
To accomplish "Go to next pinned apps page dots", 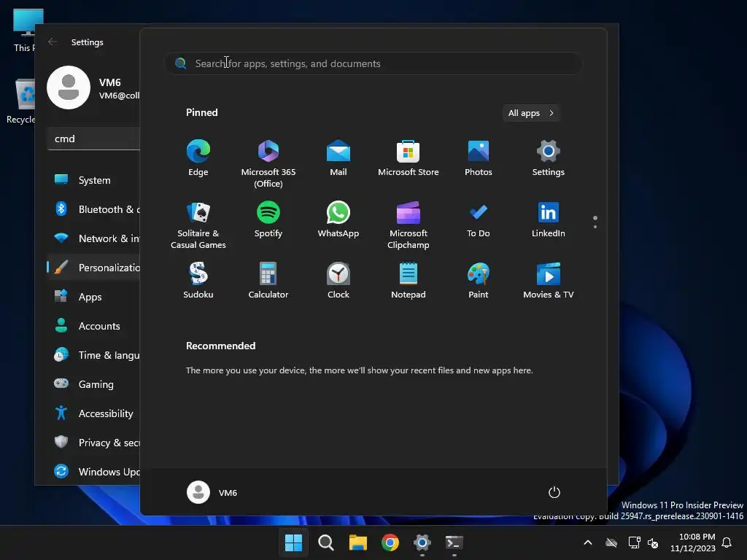I will pyautogui.click(x=595, y=222).
